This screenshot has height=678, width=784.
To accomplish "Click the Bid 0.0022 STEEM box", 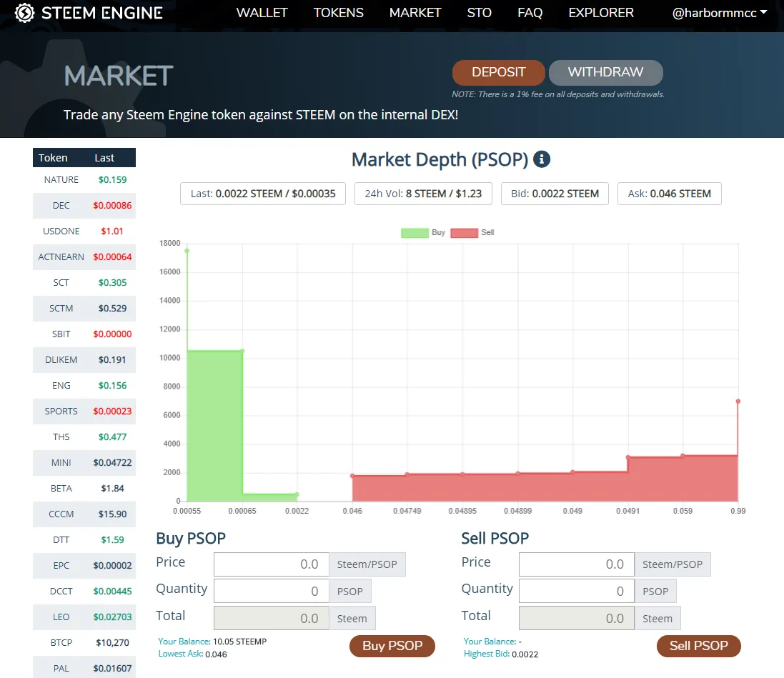I will point(555,194).
